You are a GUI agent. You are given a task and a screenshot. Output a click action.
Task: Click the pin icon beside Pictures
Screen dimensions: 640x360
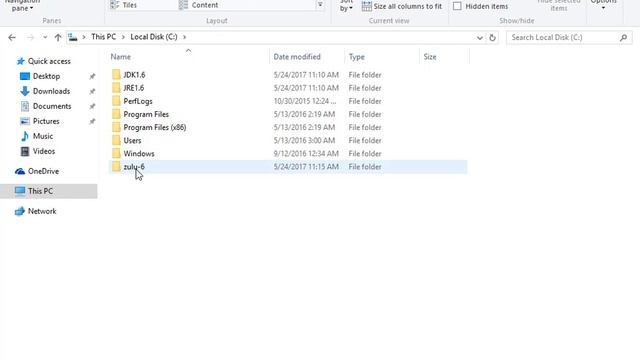[92, 121]
